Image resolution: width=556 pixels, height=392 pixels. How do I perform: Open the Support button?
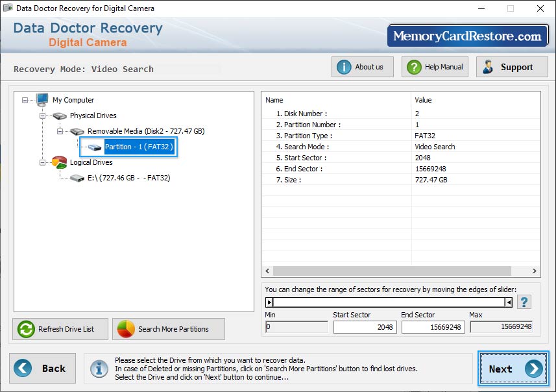(x=512, y=67)
